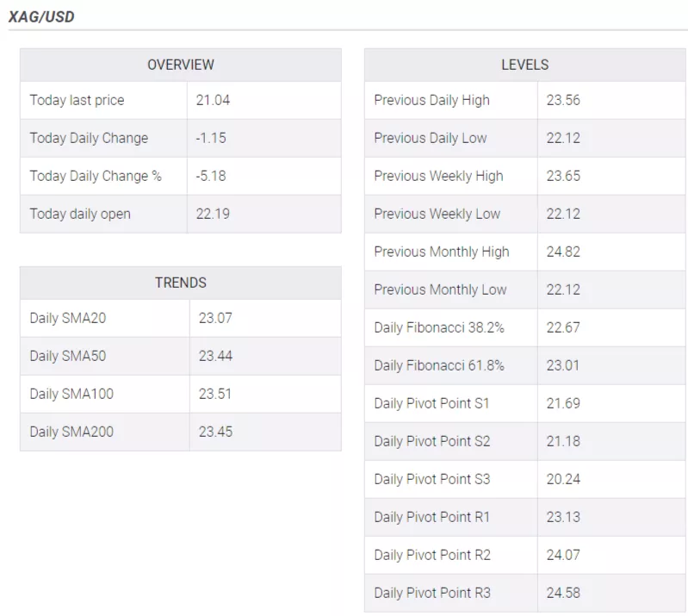This screenshot has width=688, height=616.
Task: Click the Daily Pivot Point R3 value 24.58
Action: 563,593
